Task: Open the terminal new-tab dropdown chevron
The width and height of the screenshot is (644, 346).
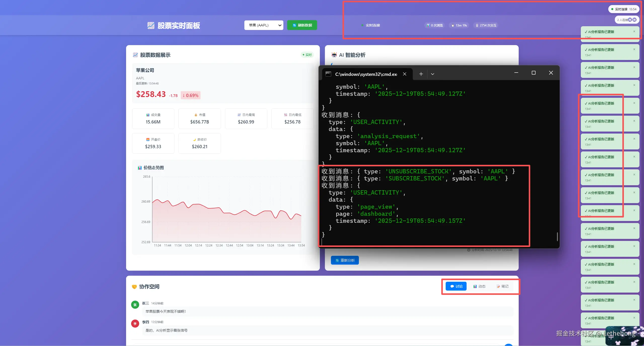Action: tap(432, 74)
